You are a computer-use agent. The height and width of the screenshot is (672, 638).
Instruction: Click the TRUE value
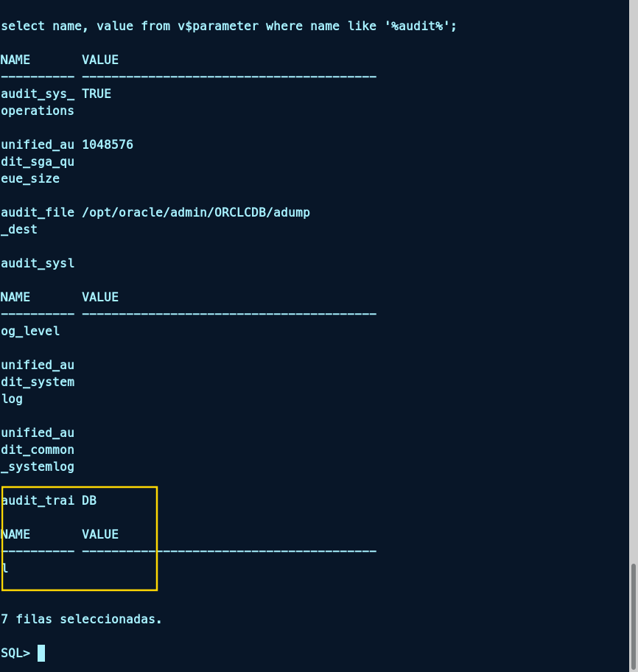97,94
